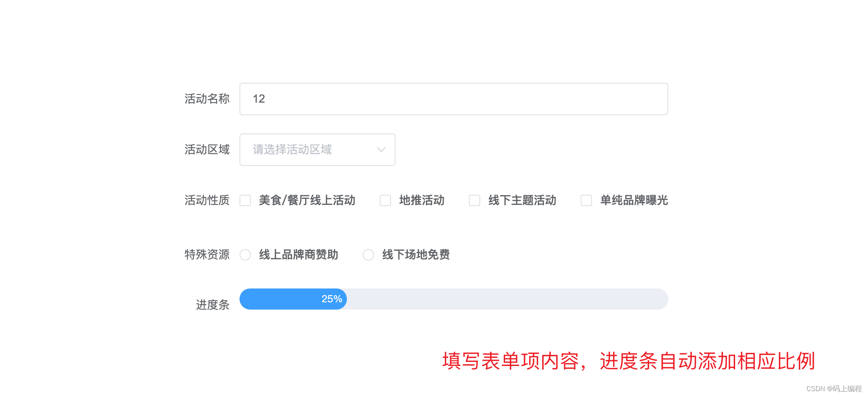This screenshot has height=396, width=868.
Task: Check the 地推活动 checkbox
Action: pyautogui.click(x=385, y=200)
